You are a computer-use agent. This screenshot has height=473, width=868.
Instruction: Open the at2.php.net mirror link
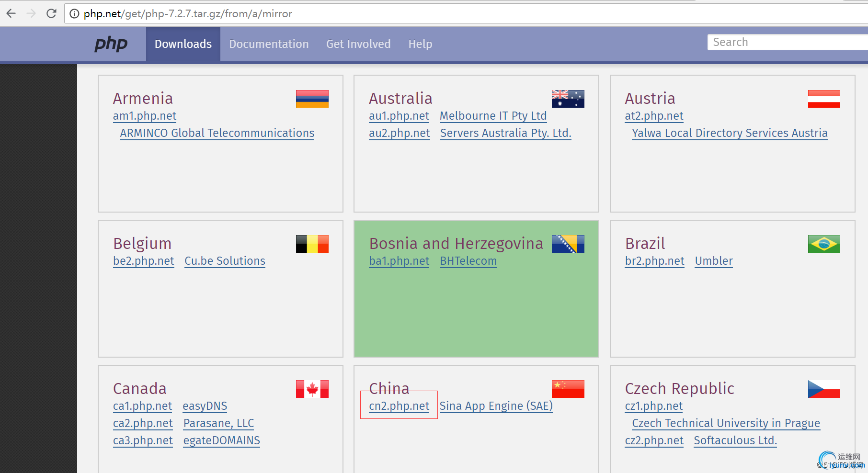point(654,116)
